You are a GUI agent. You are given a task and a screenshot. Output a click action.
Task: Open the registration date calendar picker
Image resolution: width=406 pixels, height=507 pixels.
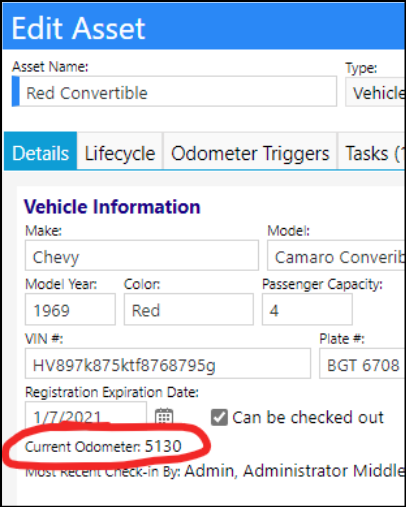[x=164, y=417]
